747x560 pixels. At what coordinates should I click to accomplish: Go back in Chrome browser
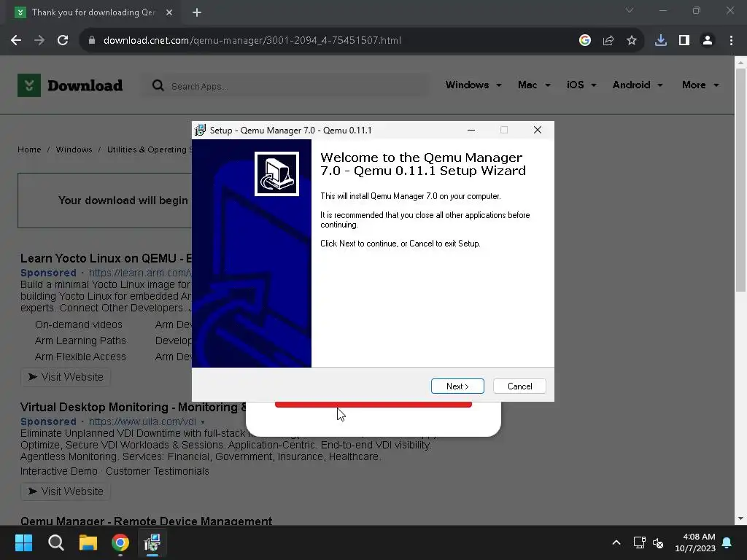pos(16,41)
